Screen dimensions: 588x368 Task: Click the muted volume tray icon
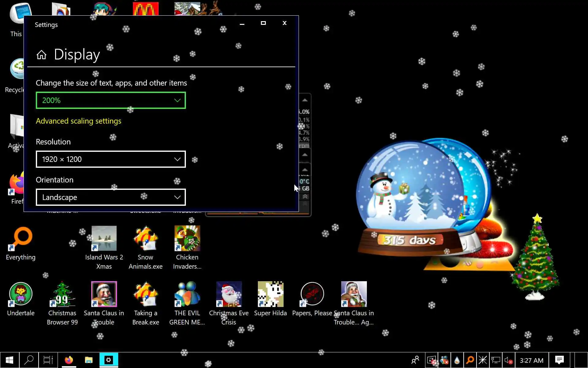coord(508,360)
